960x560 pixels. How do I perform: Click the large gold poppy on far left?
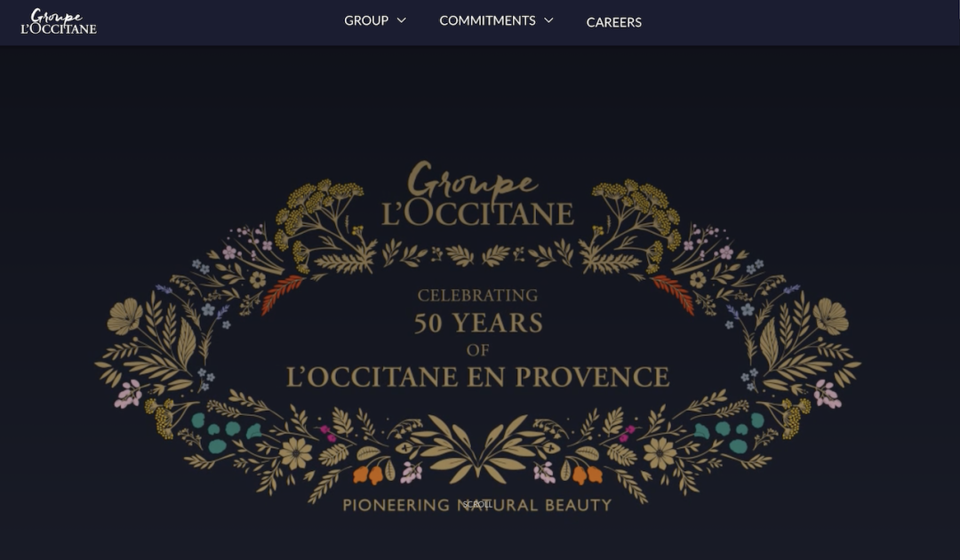click(125, 316)
